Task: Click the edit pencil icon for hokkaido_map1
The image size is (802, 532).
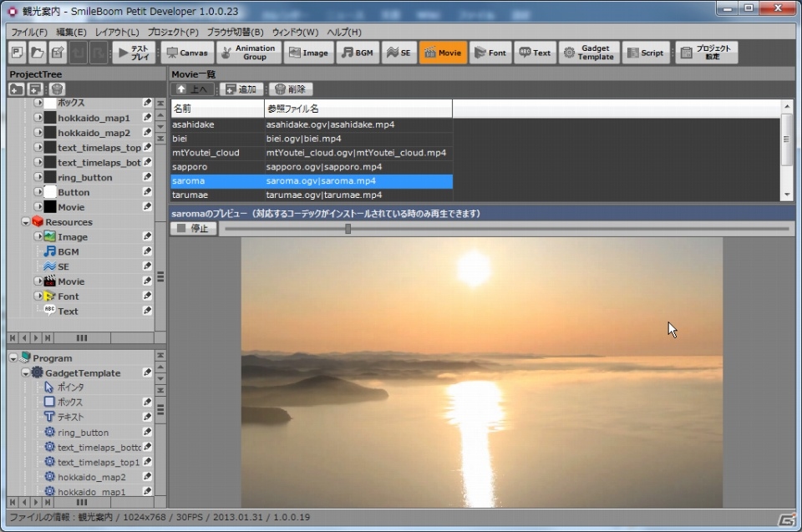Action: tap(147, 117)
